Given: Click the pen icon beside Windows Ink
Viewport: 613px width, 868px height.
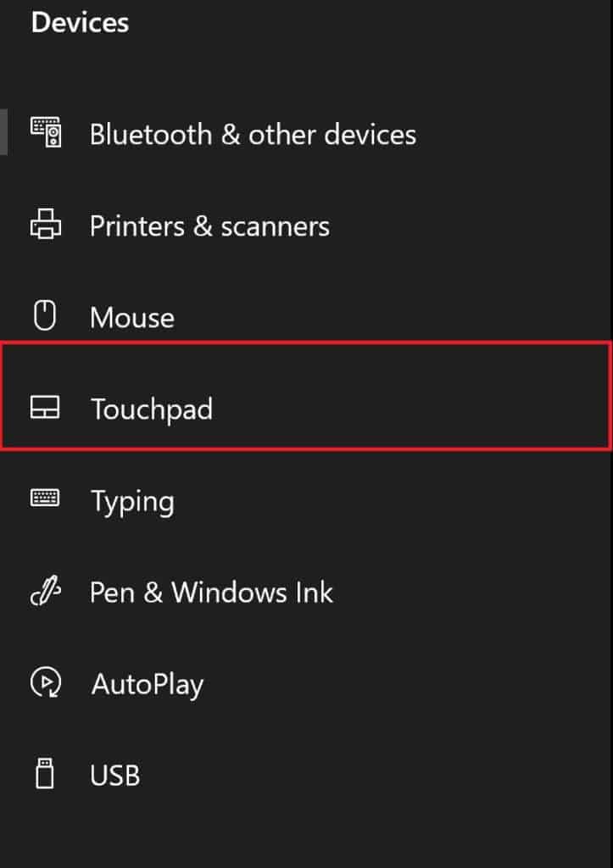Looking at the screenshot, I should pyautogui.click(x=46, y=591).
